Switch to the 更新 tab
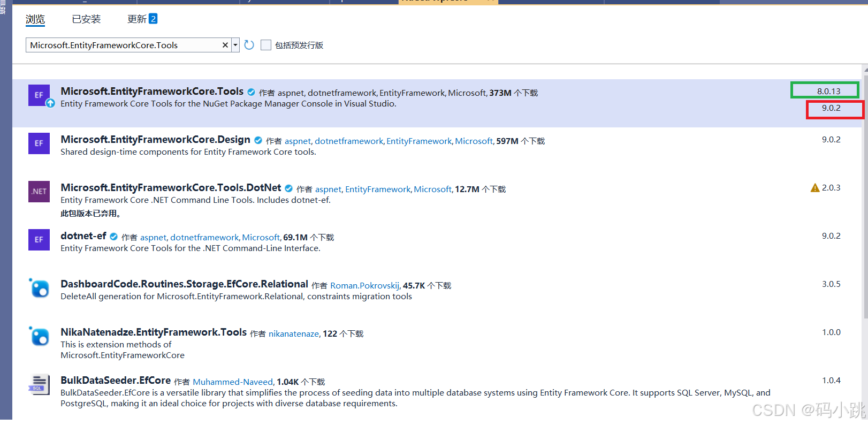868x425 pixels. (x=136, y=19)
